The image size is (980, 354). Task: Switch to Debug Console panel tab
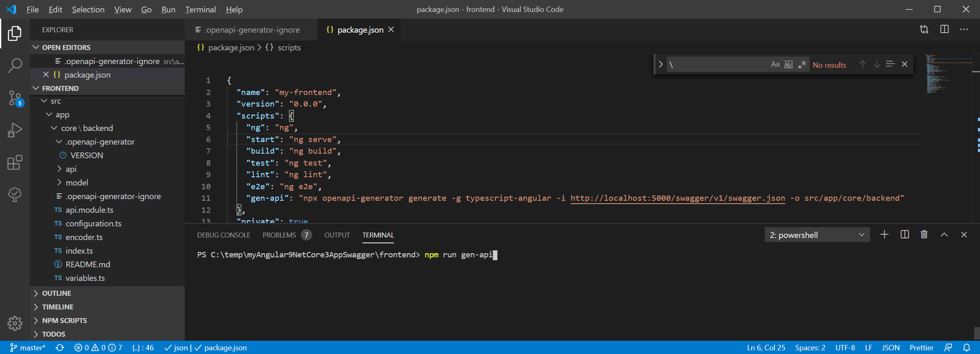pos(224,235)
